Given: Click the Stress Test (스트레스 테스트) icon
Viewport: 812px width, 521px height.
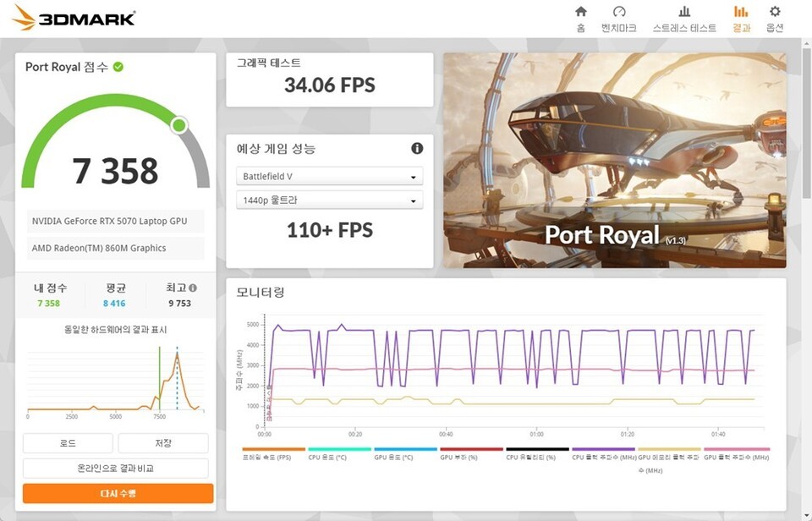Looking at the screenshot, I should point(684,17).
